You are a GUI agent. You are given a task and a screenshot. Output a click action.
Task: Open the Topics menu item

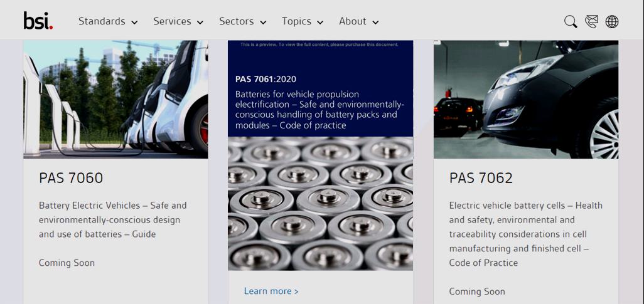[296, 21]
